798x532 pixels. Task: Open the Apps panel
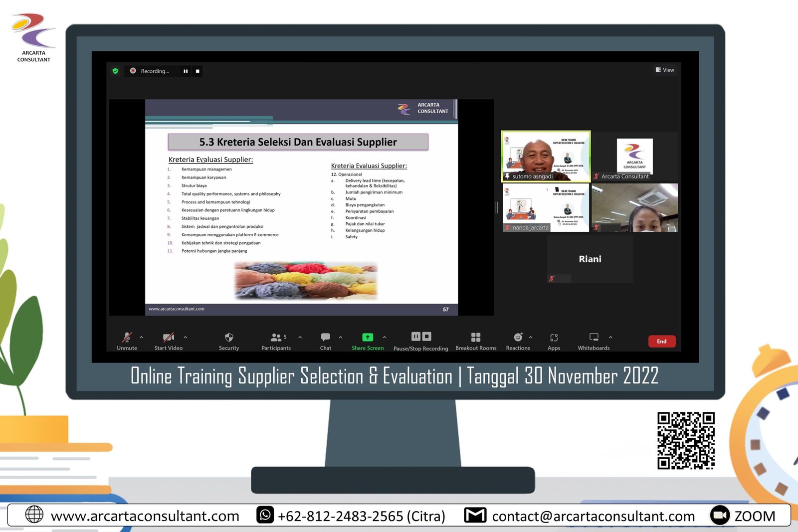pos(554,338)
